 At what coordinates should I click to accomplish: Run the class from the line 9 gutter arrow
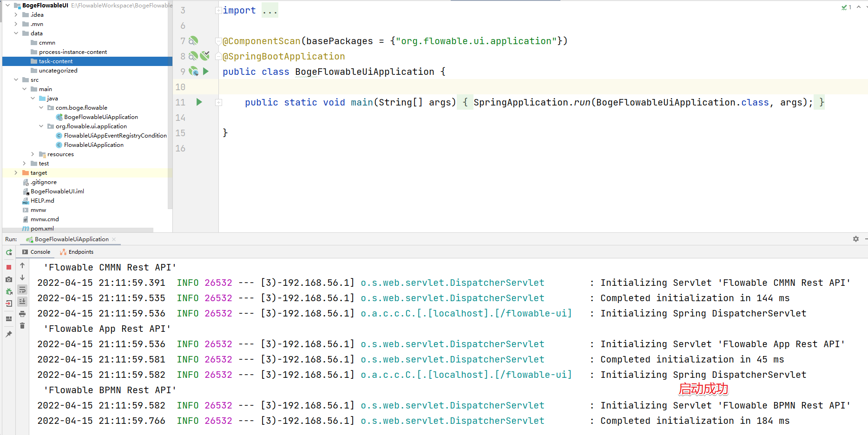coord(206,72)
